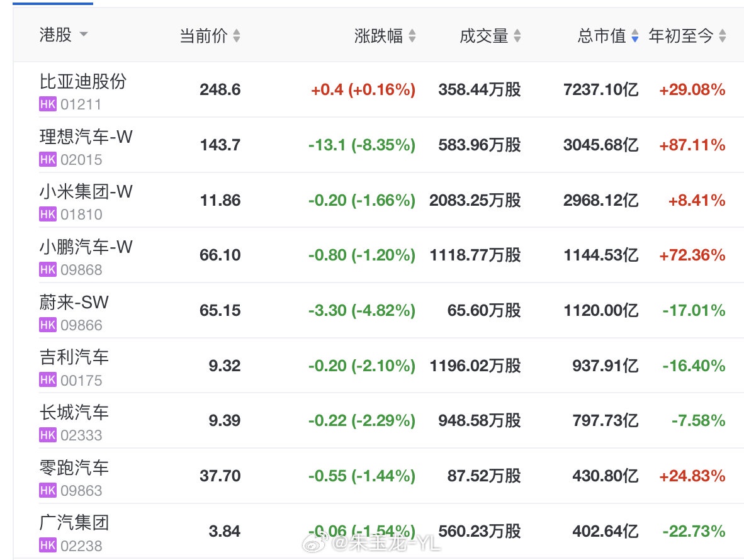Click the HK badge beside 02015
This screenshot has width=744, height=560.
[48, 160]
